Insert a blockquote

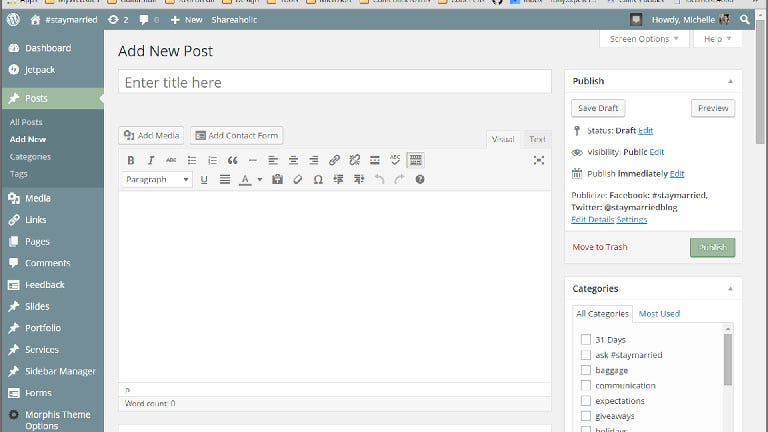233,160
